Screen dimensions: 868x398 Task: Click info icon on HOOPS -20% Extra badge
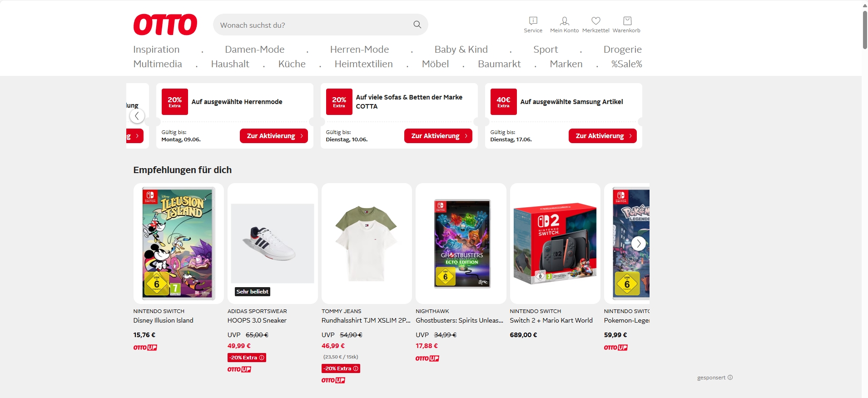coord(262,358)
